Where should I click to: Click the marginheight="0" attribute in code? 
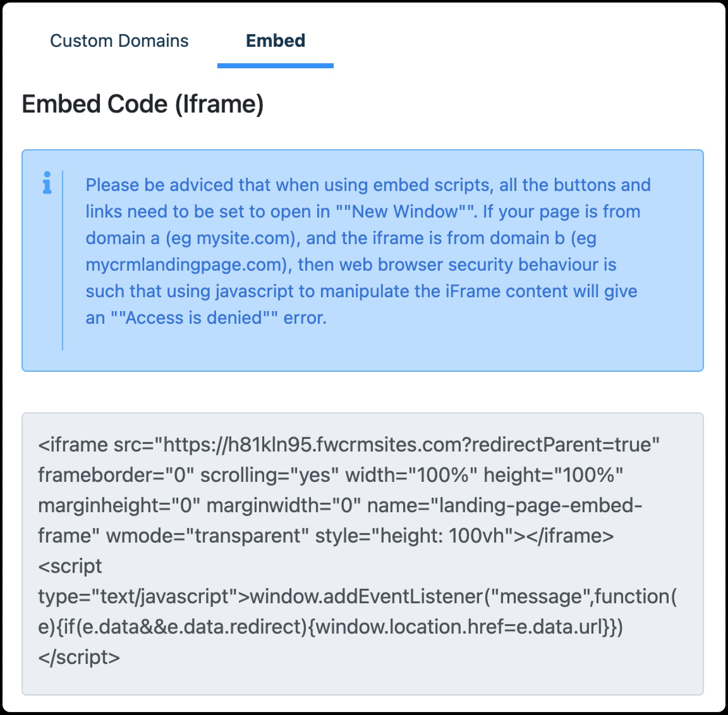[119, 505]
